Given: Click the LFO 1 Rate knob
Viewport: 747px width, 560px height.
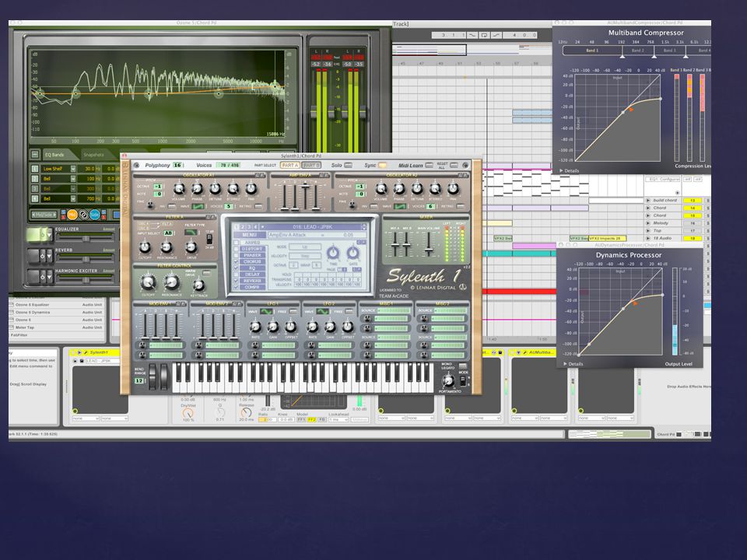Looking at the screenshot, I should pos(255,327).
